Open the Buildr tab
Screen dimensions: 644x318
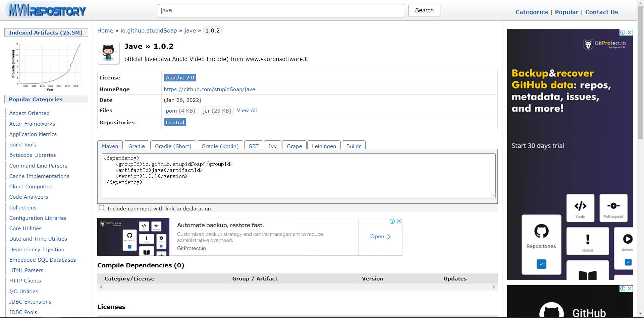[x=354, y=146]
